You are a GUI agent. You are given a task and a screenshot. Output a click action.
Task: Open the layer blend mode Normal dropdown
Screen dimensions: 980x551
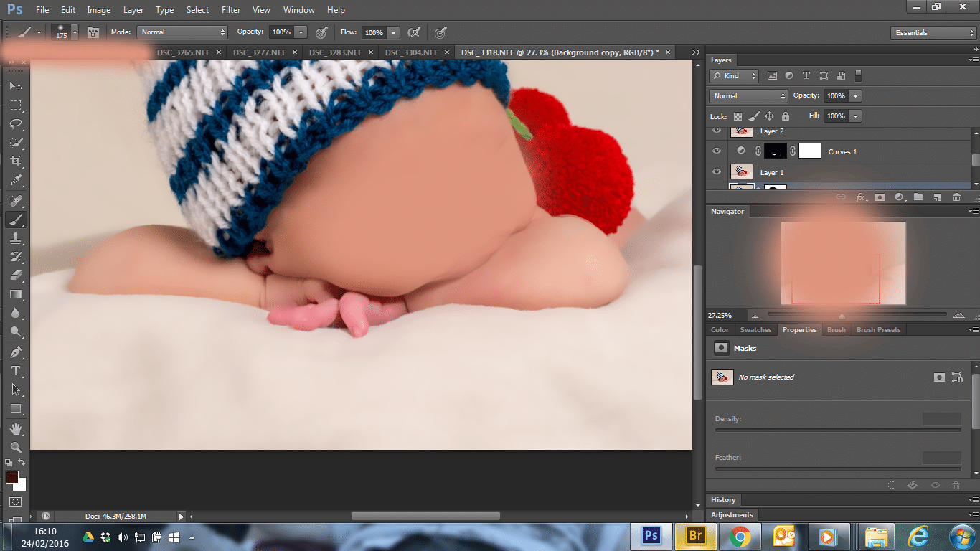point(748,95)
